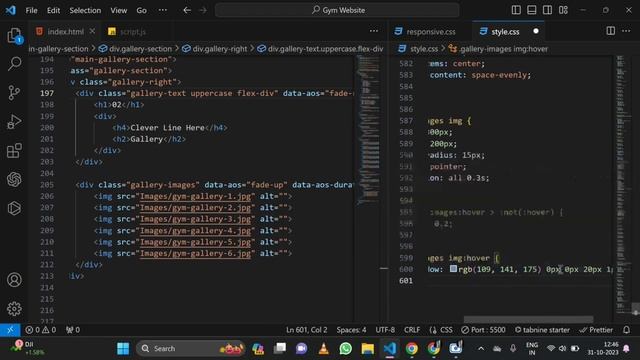Image resolution: width=640 pixels, height=360 pixels.
Task: Switch to the script.js tab
Action: [x=133, y=31]
